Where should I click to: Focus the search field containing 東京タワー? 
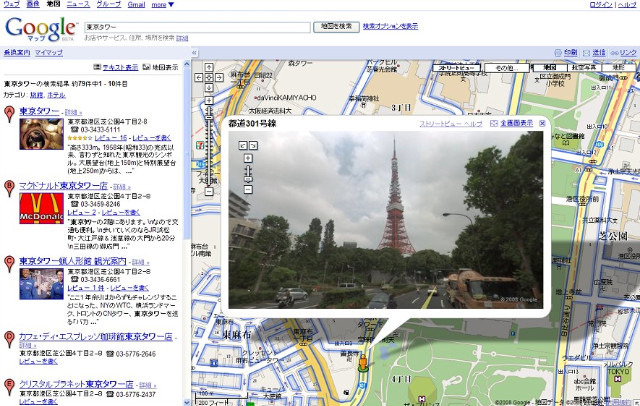[198, 27]
